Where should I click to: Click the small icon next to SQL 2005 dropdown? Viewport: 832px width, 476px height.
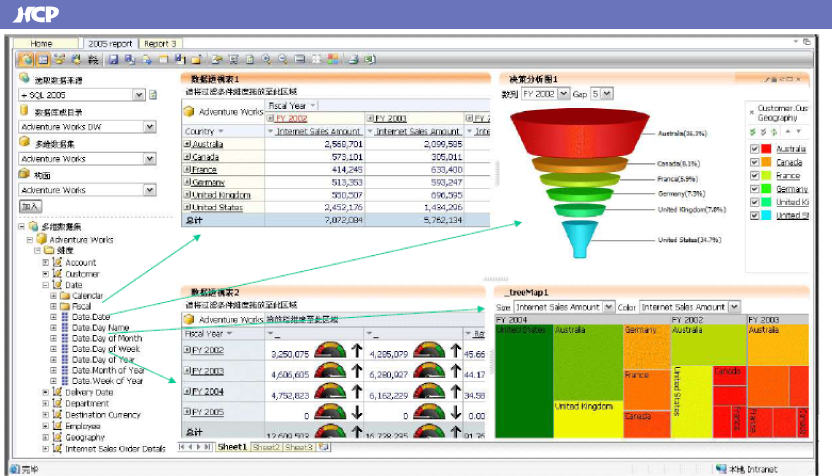(x=153, y=95)
